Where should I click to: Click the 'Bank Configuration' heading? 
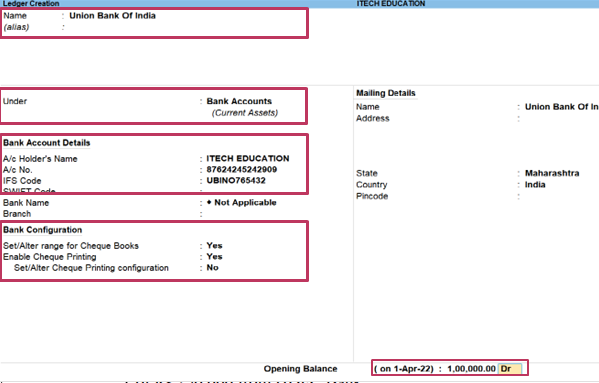pos(42,230)
